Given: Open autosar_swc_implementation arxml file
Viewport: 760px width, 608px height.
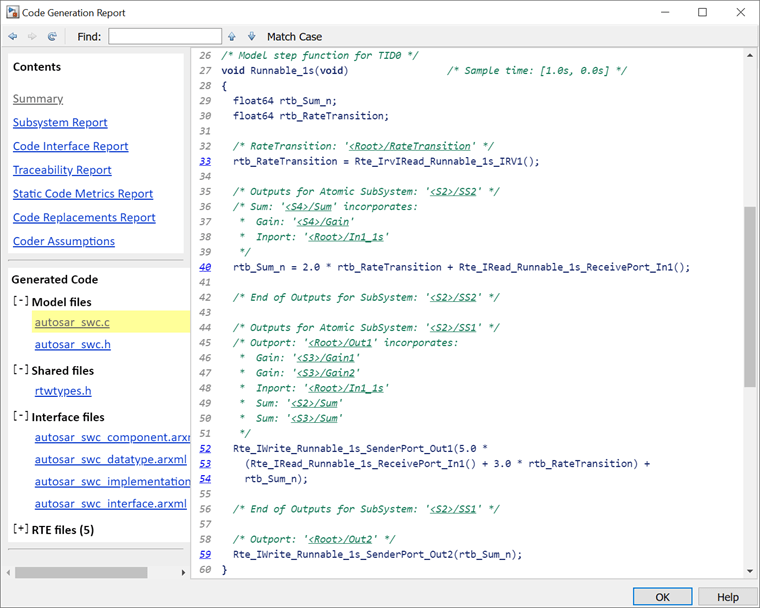Looking at the screenshot, I should 112,482.
